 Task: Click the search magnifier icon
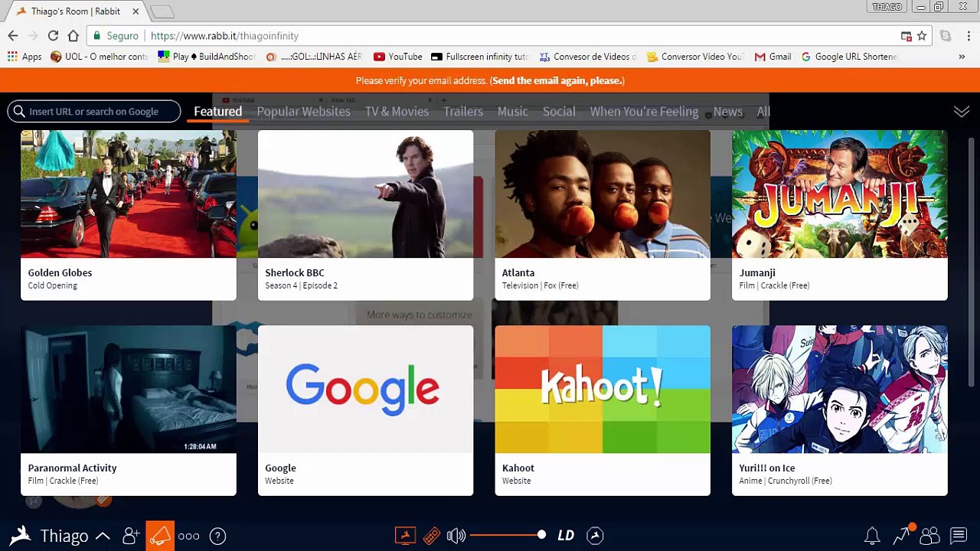pyautogui.click(x=19, y=112)
